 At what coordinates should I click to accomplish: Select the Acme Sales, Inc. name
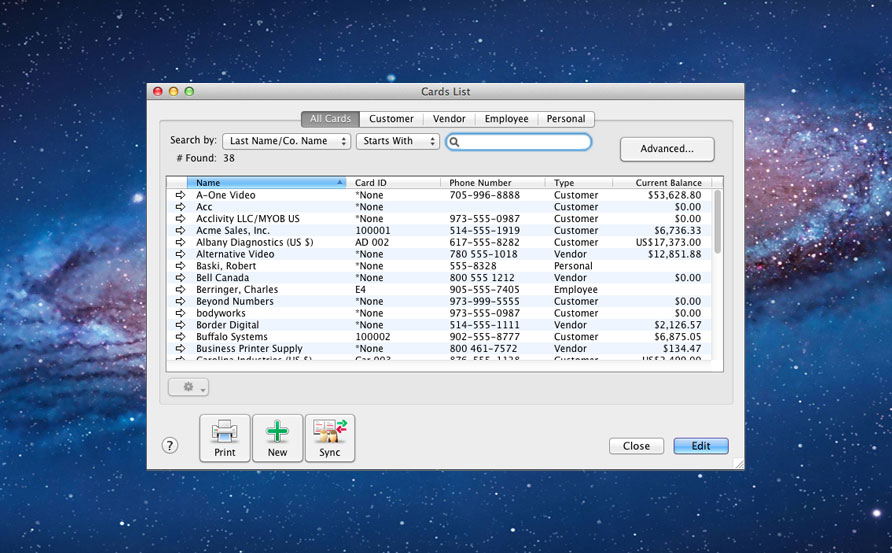click(x=233, y=230)
